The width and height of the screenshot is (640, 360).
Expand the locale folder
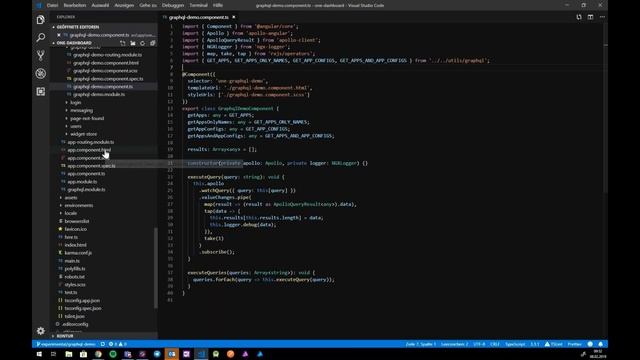[x=71, y=213]
